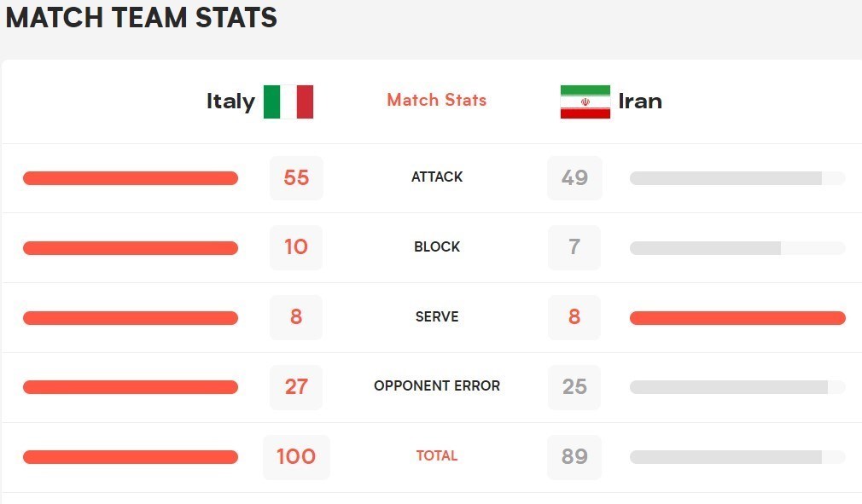Click Iran's block score 7
Image resolution: width=862 pixels, height=504 pixels.
(x=574, y=247)
